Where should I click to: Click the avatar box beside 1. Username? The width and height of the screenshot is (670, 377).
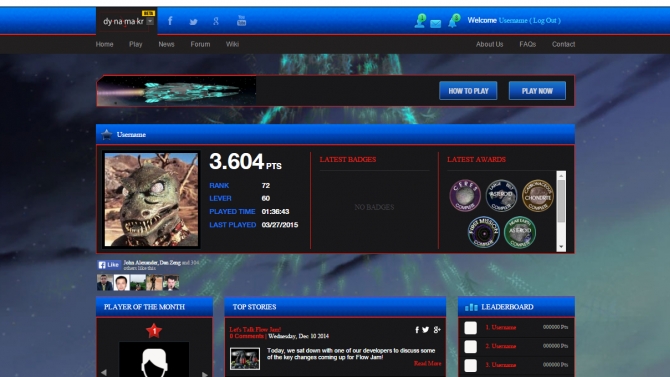pyautogui.click(x=470, y=328)
